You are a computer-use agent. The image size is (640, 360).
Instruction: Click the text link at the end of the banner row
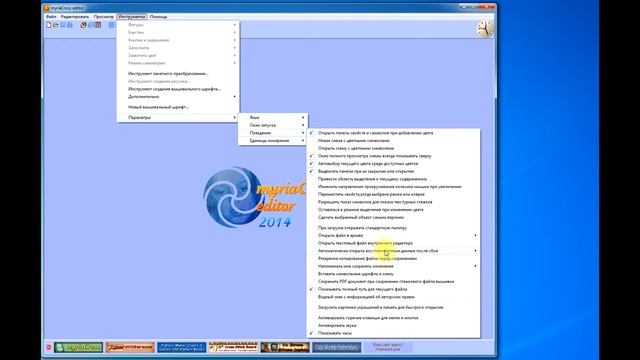click(x=388, y=347)
